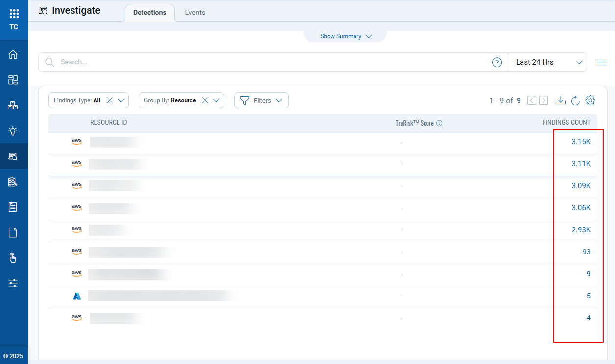Select the asset hierarchy sidebar icon

tap(14, 105)
